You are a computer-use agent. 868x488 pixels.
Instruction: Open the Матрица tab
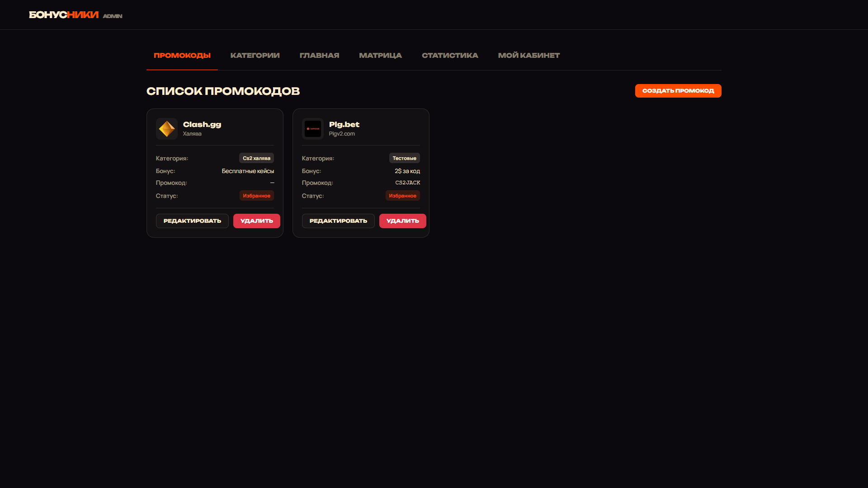380,55
